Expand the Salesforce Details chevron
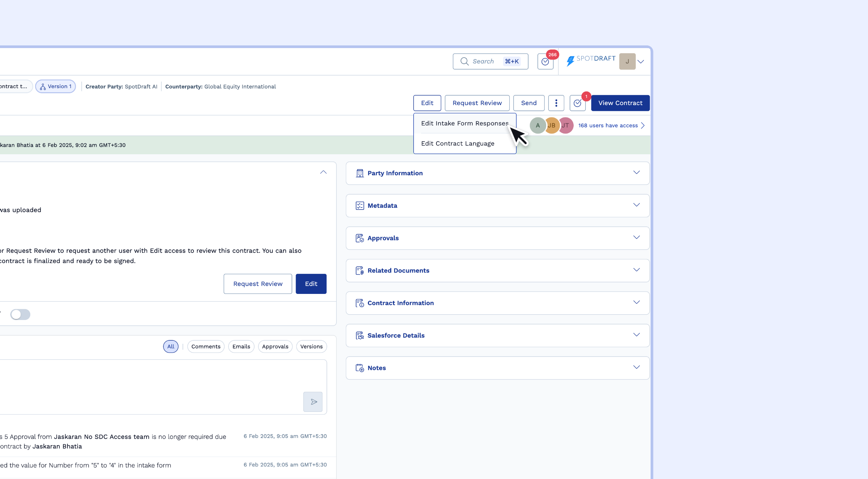 636,335
